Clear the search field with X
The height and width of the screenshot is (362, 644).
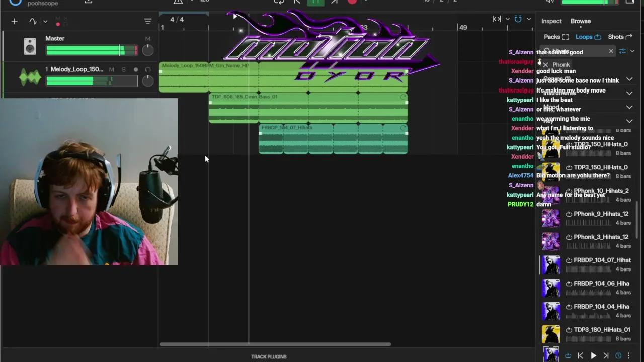[611, 51]
